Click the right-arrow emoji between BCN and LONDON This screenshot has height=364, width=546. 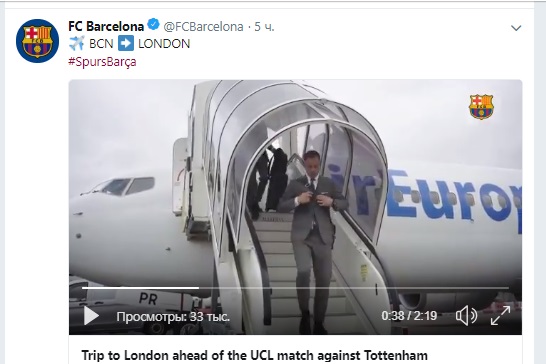coord(126,44)
